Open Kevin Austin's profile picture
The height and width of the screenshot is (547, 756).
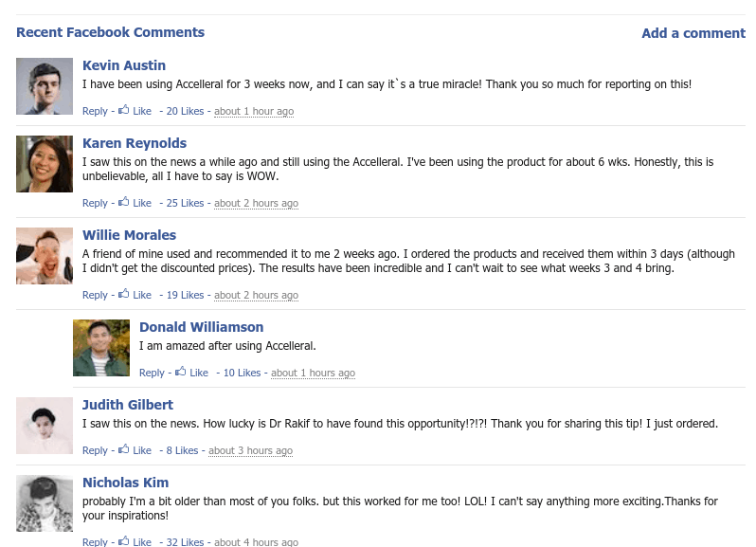[45, 86]
